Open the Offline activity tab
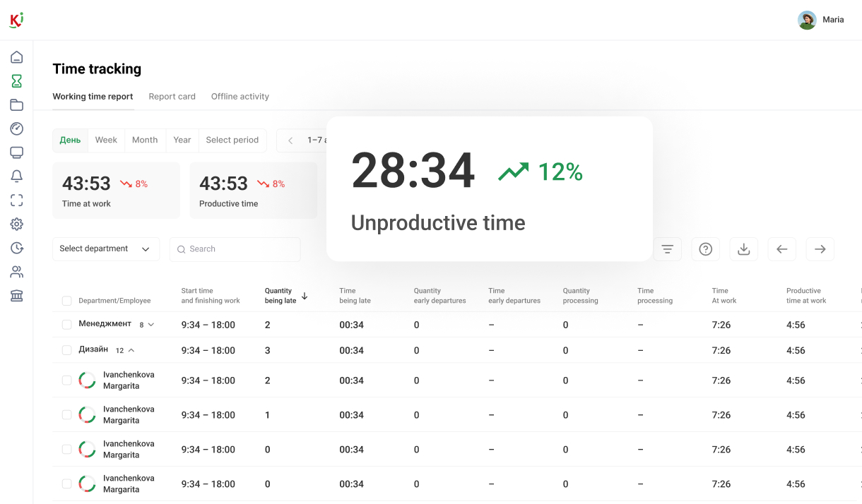Viewport: 862px width, 504px height. (240, 96)
